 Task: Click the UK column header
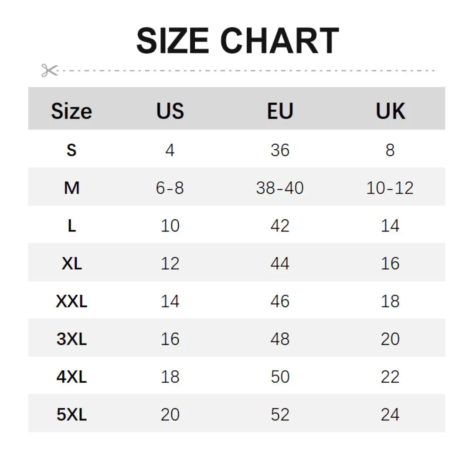390,111
